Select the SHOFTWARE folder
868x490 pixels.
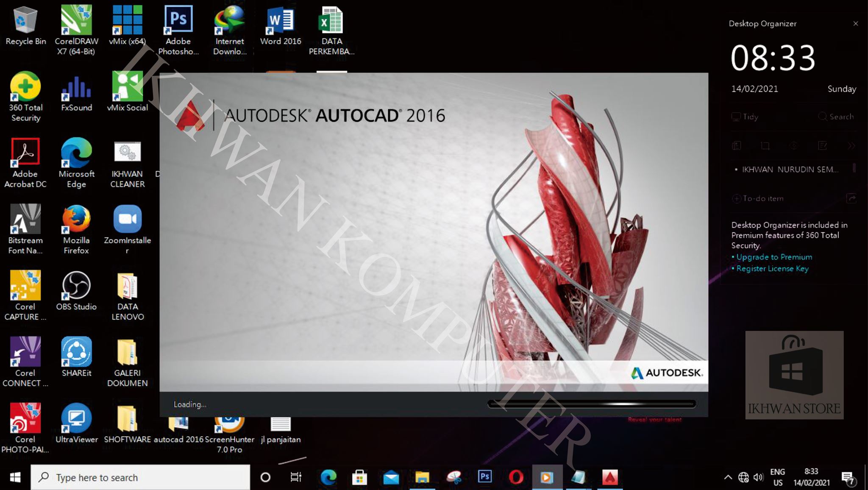127,424
